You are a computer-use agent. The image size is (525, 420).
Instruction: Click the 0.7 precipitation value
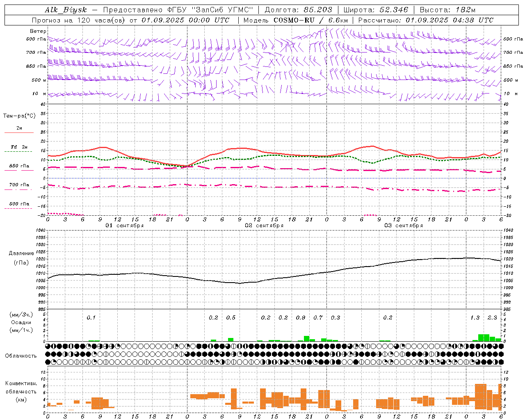(318, 317)
